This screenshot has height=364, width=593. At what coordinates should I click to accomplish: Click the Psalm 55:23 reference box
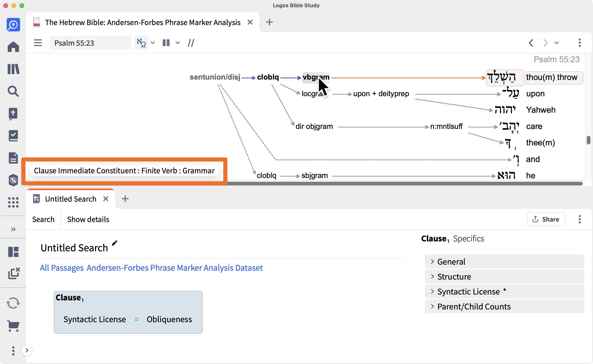(x=91, y=43)
